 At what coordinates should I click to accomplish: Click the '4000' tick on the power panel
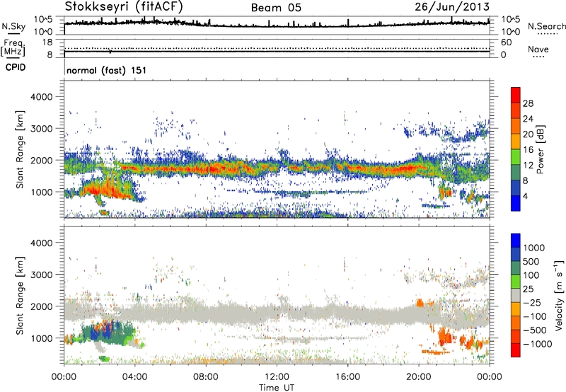pos(41,97)
